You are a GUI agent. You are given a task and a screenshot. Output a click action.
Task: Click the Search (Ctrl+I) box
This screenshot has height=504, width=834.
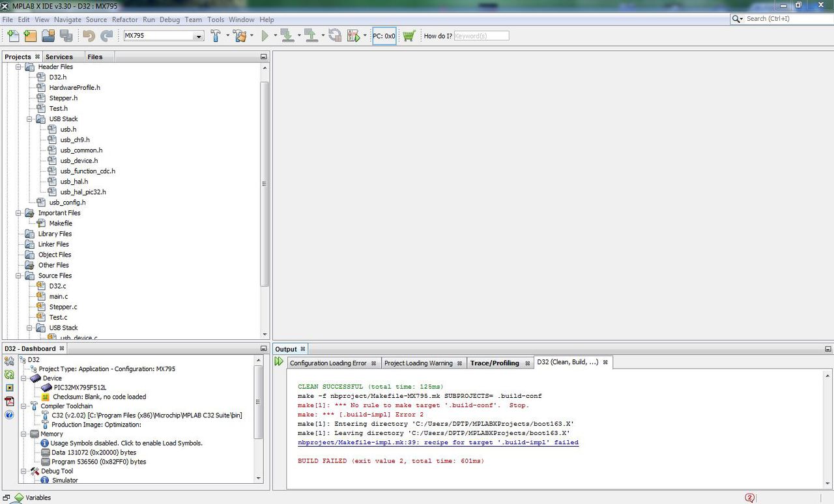coord(782,19)
